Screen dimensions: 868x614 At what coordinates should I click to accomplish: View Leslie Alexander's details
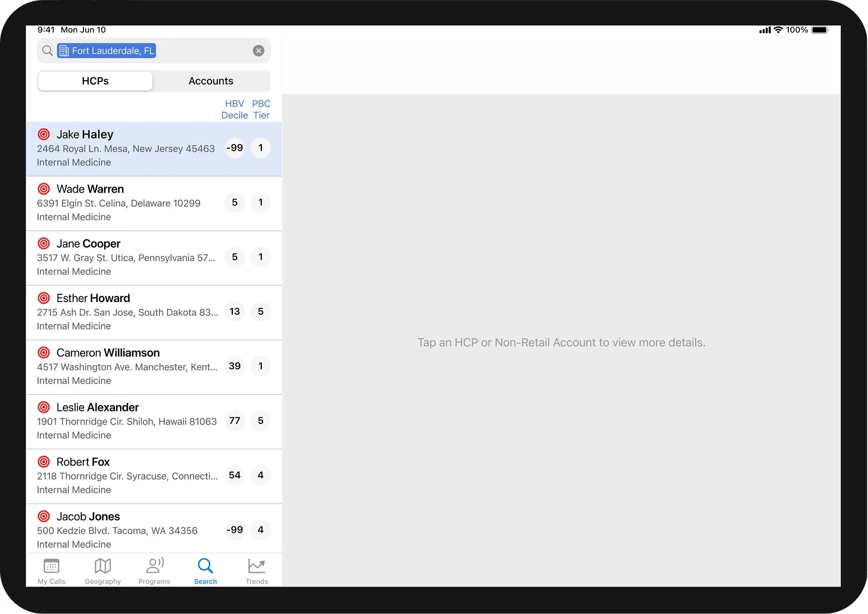click(154, 422)
